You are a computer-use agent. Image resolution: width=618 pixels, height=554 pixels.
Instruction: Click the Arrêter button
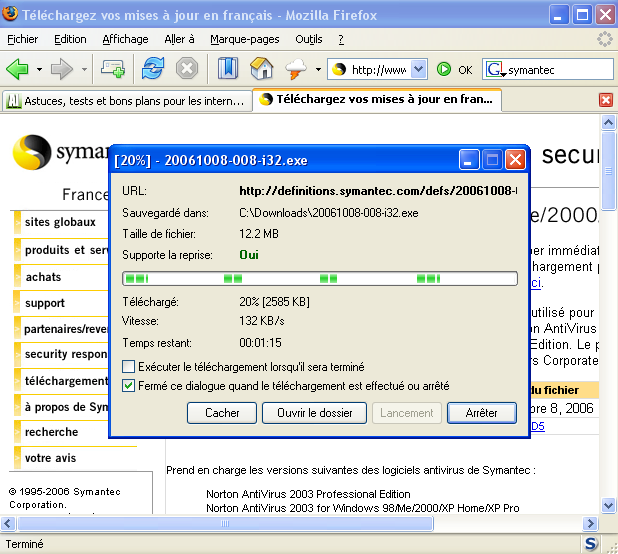point(482,413)
